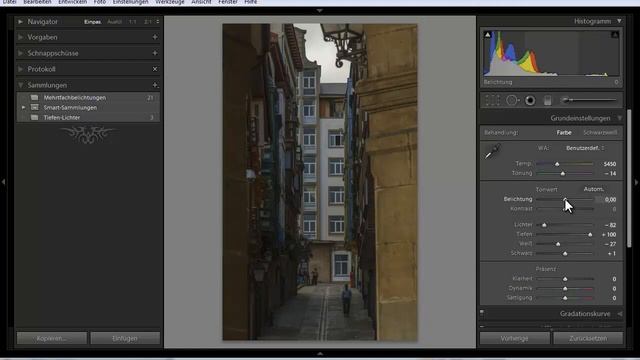Screen dimensions: 640x360
Task: Open the Entwickeln menu
Action: [72, 2]
